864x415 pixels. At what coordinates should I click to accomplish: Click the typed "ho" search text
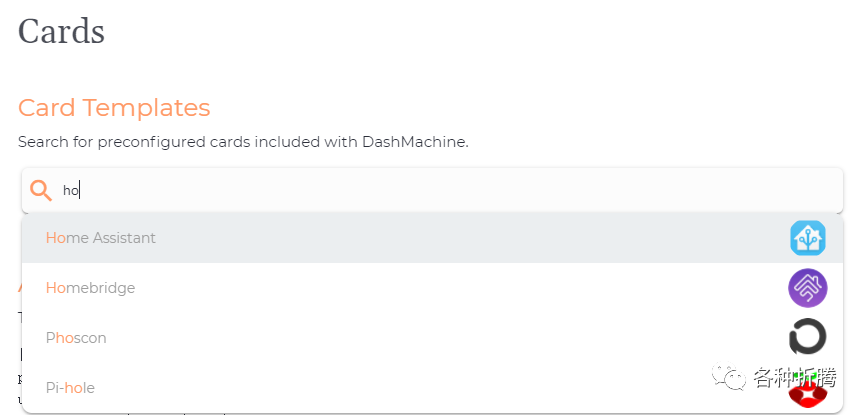pyautogui.click(x=71, y=190)
